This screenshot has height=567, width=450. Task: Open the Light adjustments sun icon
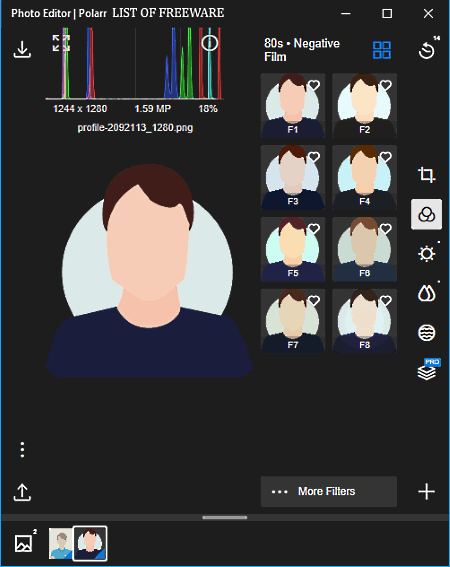point(426,253)
